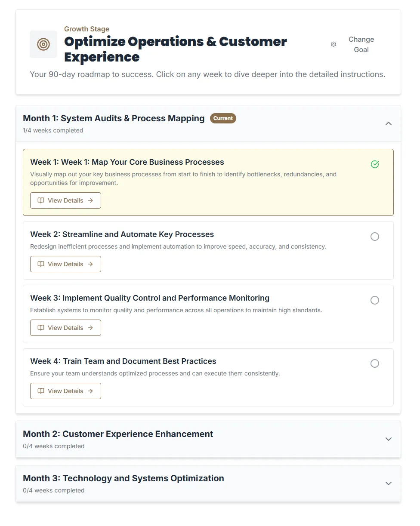This screenshot has height=526, width=420.
Task: Collapse the Month 1 section chevron
Action: coord(389,123)
